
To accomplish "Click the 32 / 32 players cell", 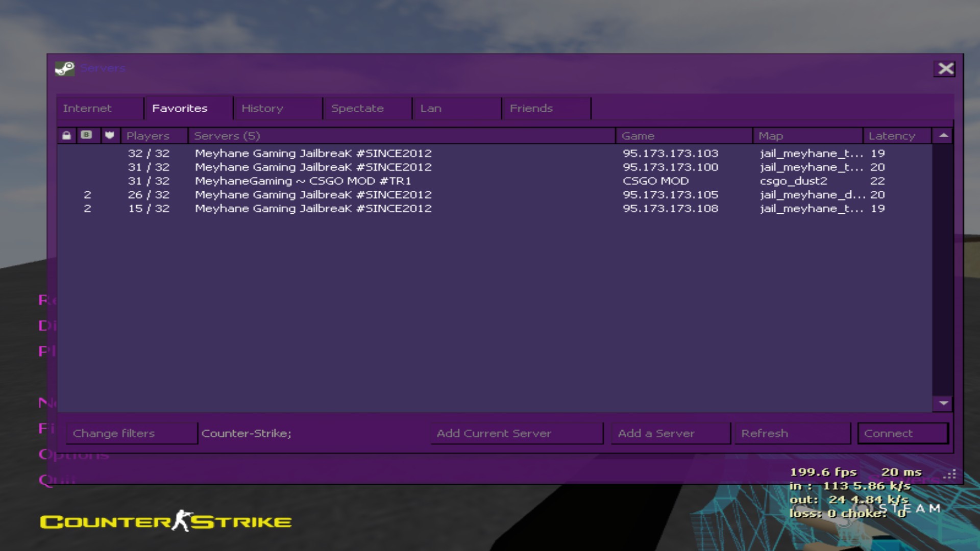I will [149, 153].
